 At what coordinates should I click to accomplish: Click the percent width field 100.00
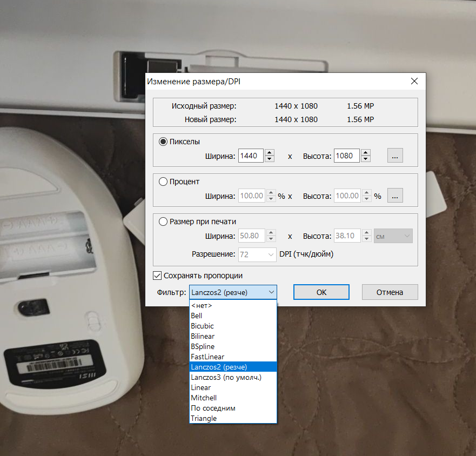click(252, 196)
